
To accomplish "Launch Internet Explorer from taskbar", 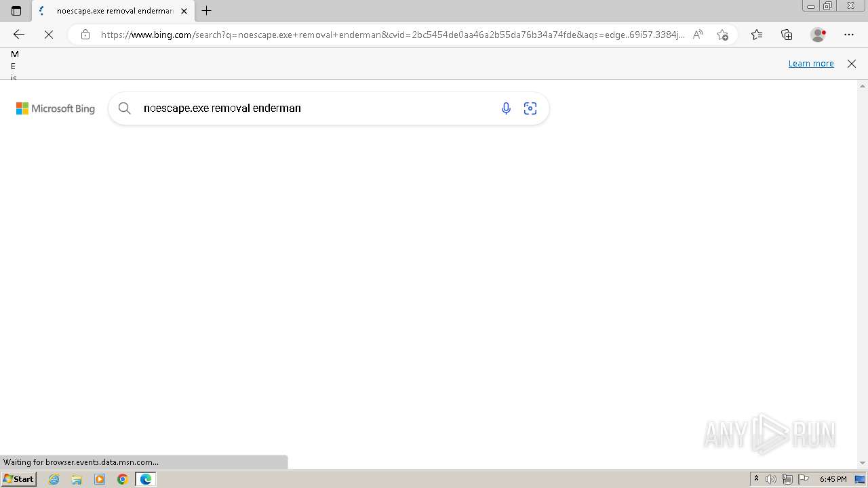I will 54,479.
